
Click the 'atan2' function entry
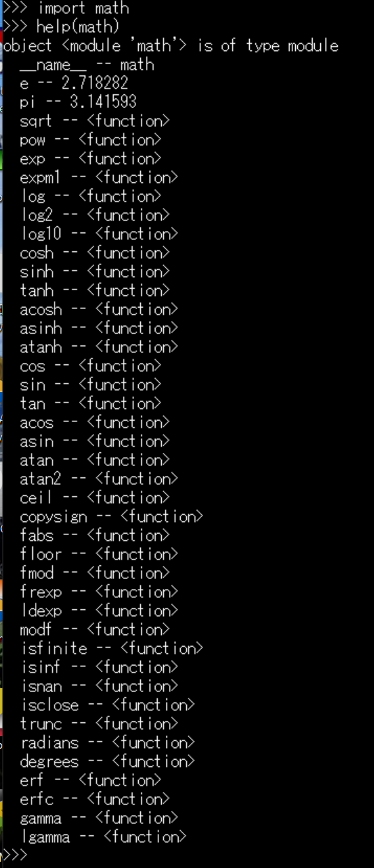[99, 479]
